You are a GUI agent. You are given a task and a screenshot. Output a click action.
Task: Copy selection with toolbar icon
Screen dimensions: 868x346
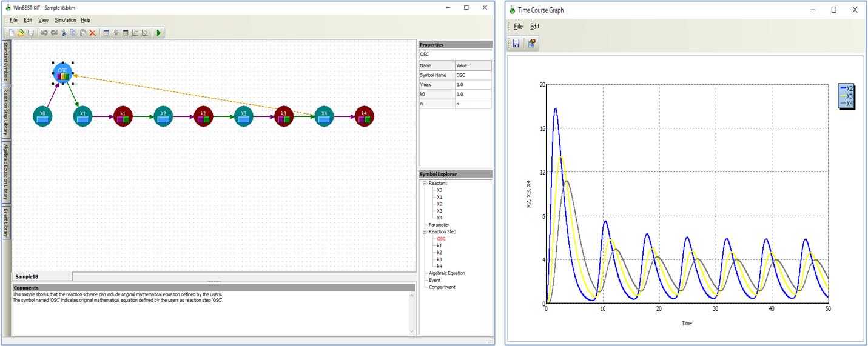[x=73, y=33]
